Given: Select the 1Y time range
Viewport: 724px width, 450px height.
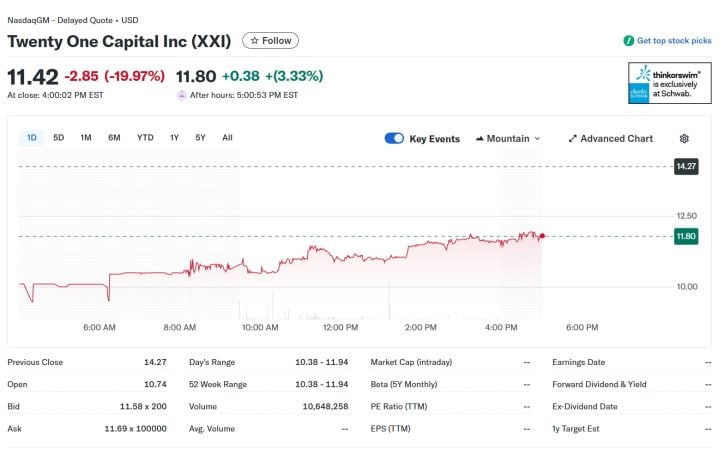Looking at the screenshot, I should 174,138.
